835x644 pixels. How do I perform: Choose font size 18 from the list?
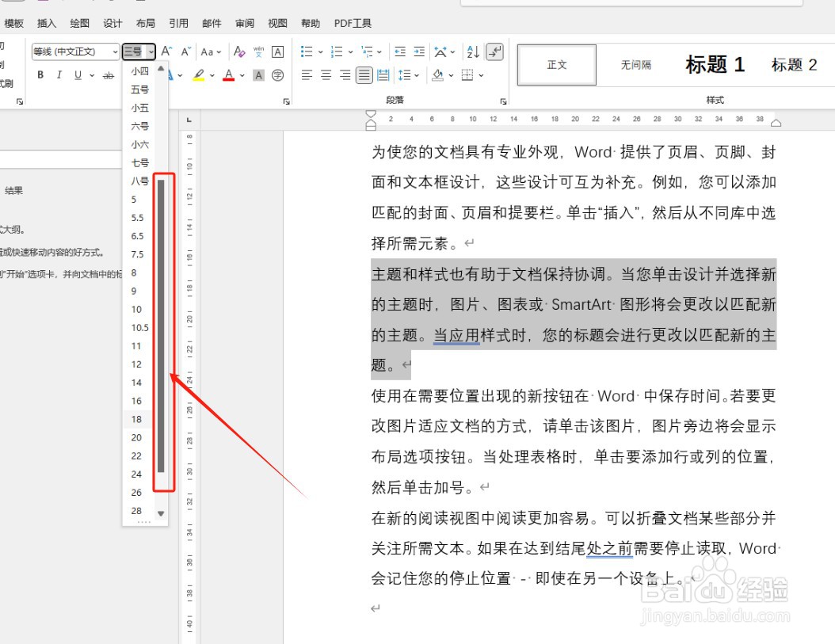[x=135, y=419]
